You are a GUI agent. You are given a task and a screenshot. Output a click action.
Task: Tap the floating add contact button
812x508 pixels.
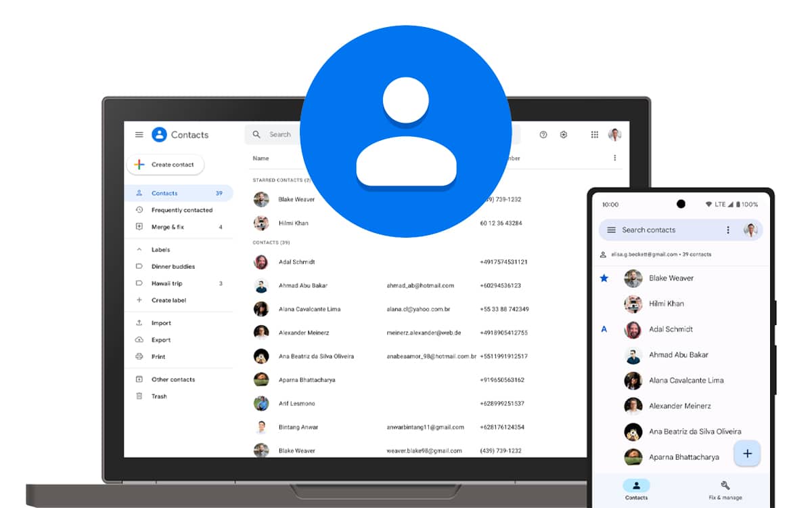point(747,454)
